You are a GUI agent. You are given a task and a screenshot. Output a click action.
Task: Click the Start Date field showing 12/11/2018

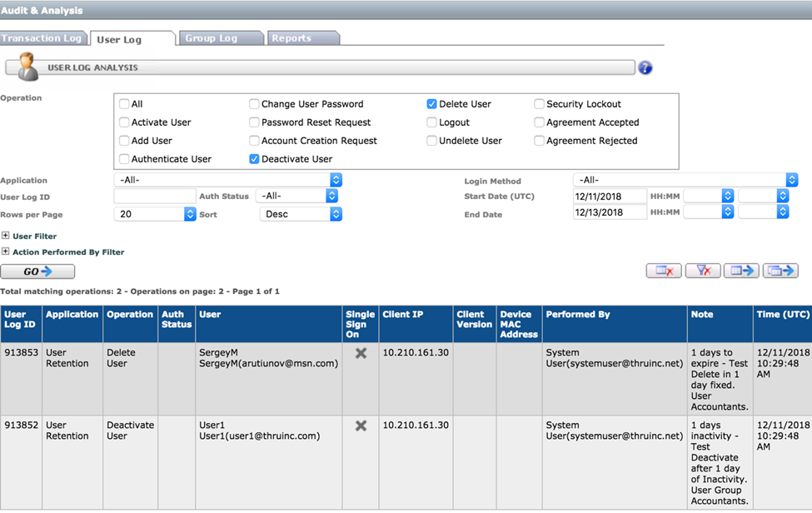pyautogui.click(x=610, y=196)
